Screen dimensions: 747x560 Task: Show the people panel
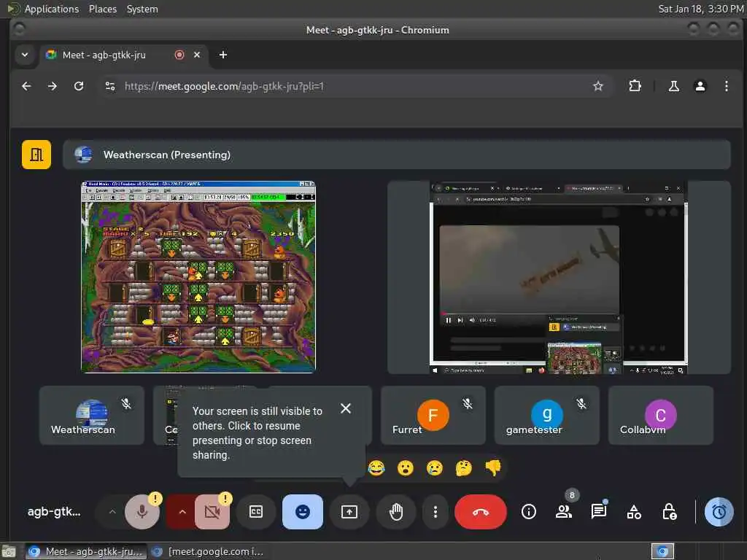tap(564, 512)
